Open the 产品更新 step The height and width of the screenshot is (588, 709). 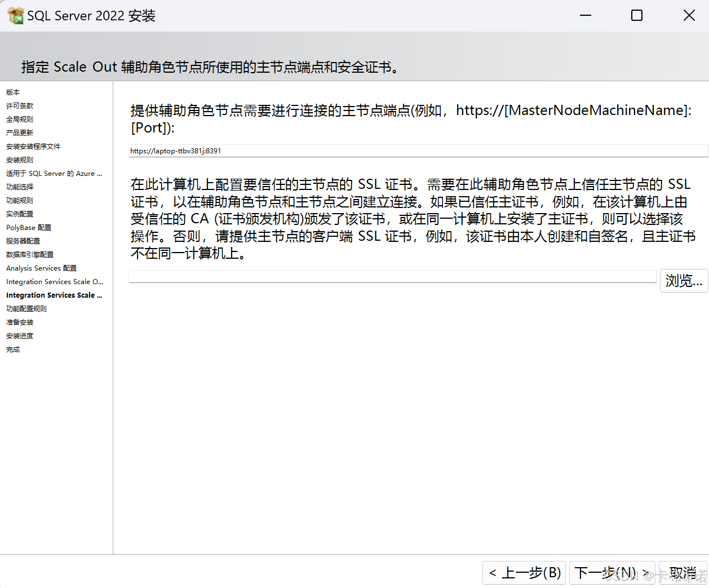(x=19, y=132)
